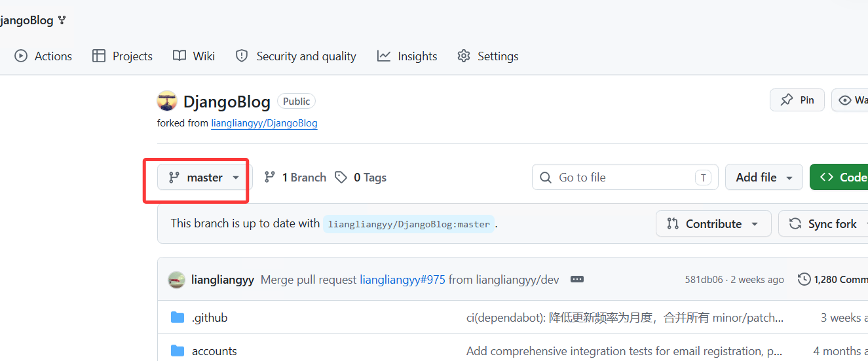Screen dimensions: 868x361
Task: Open the ci(dependabot) commit message link
Action: [625, 318]
